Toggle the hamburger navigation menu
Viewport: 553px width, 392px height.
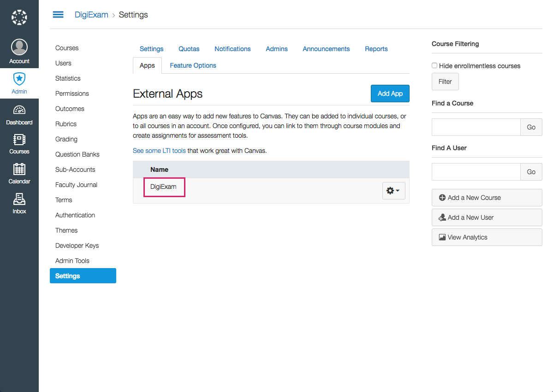pyautogui.click(x=58, y=14)
